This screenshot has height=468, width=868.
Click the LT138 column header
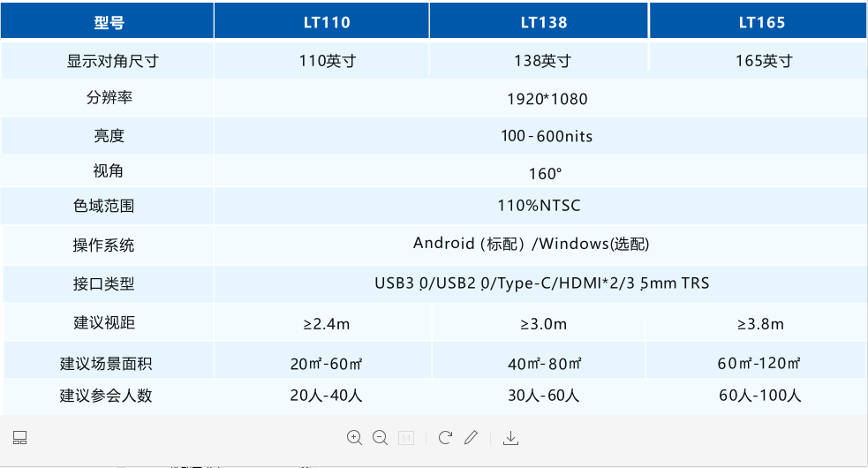pyautogui.click(x=539, y=22)
